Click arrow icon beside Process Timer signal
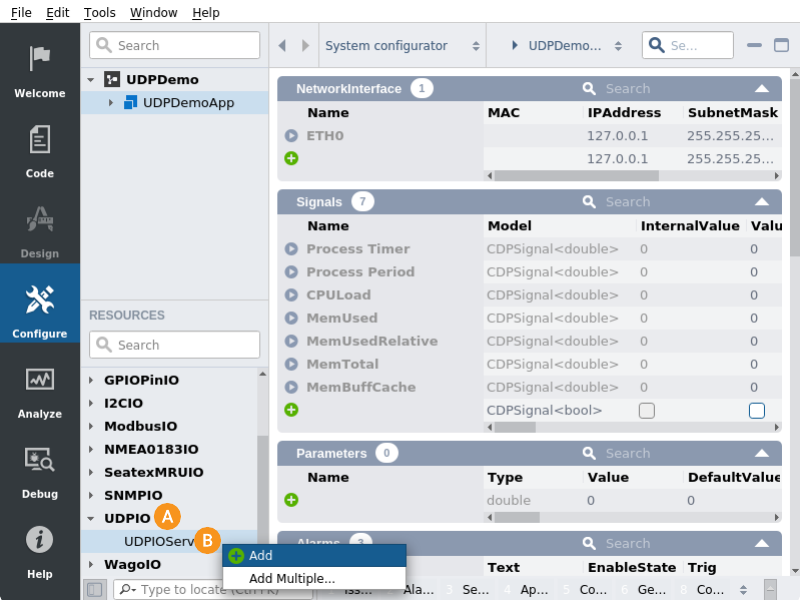This screenshot has height=600, width=800. (291, 249)
